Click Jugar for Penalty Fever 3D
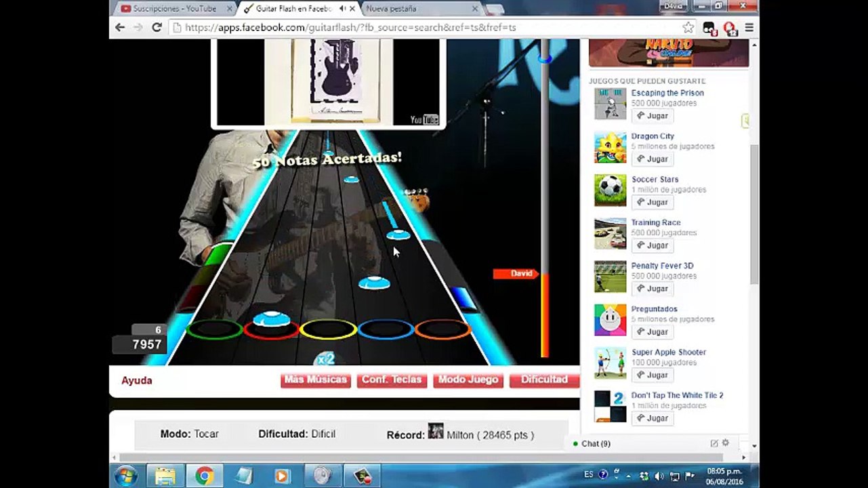This screenshot has height=488, width=868. tap(653, 289)
